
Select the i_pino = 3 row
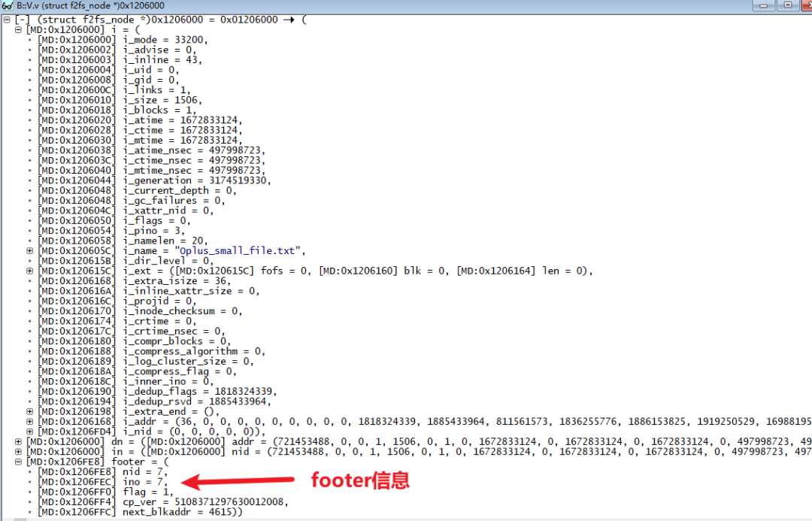click(x=111, y=231)
